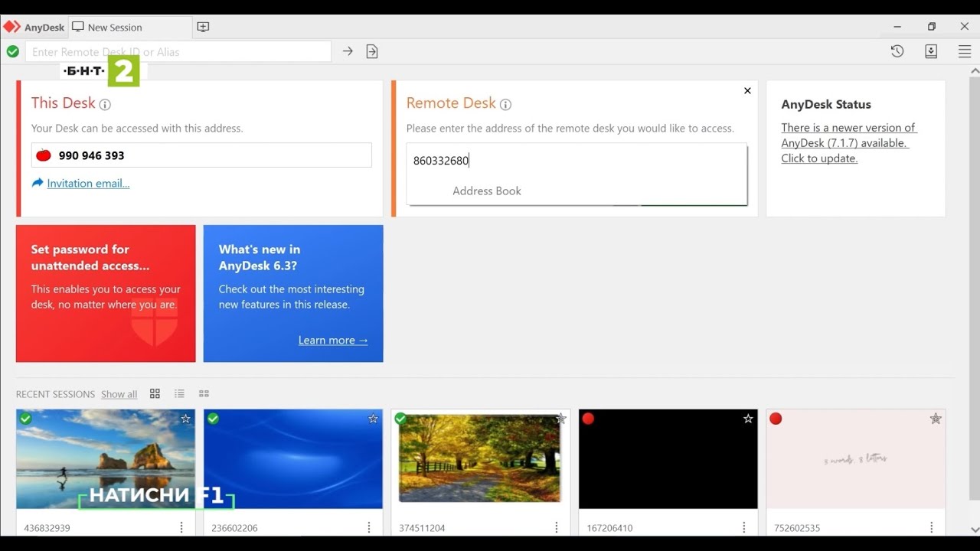Switch recent sessions to list view
Viewport: 980px width, 551px height.
(179, 393)
